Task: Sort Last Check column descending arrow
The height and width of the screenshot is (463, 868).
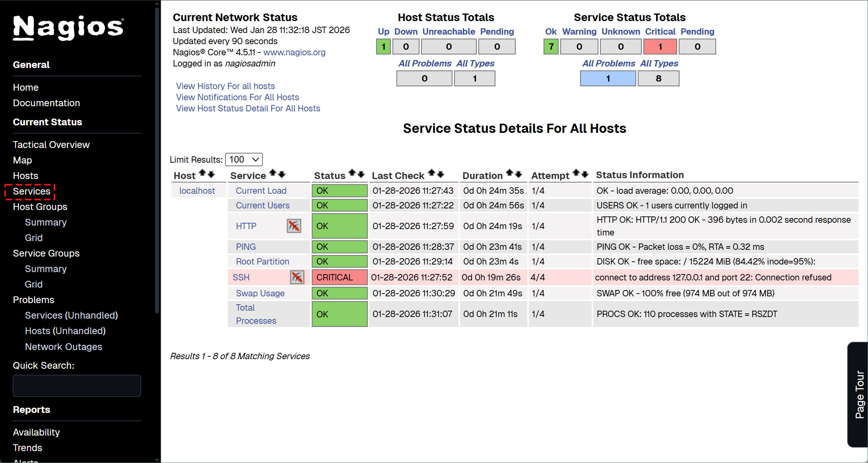Action: click(441, 174)
